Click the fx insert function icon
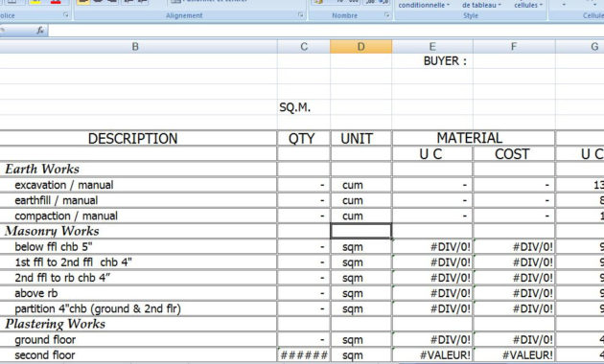 click(x=39, y=31)
